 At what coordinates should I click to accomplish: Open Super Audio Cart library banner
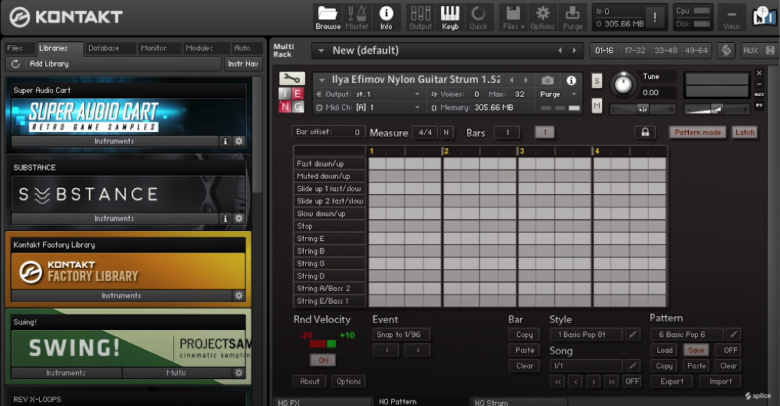(128, 116)
